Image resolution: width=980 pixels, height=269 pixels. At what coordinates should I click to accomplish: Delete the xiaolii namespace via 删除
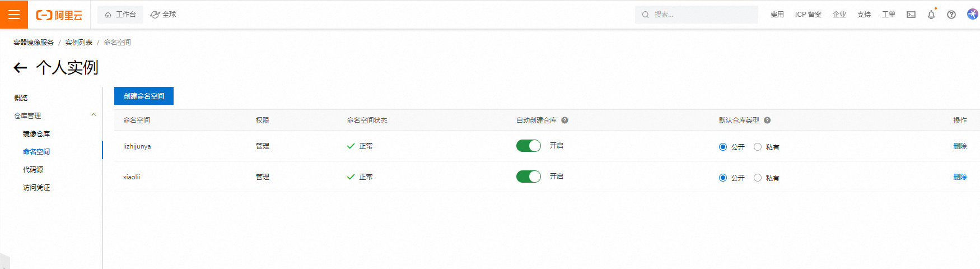(x=960, y=177)
